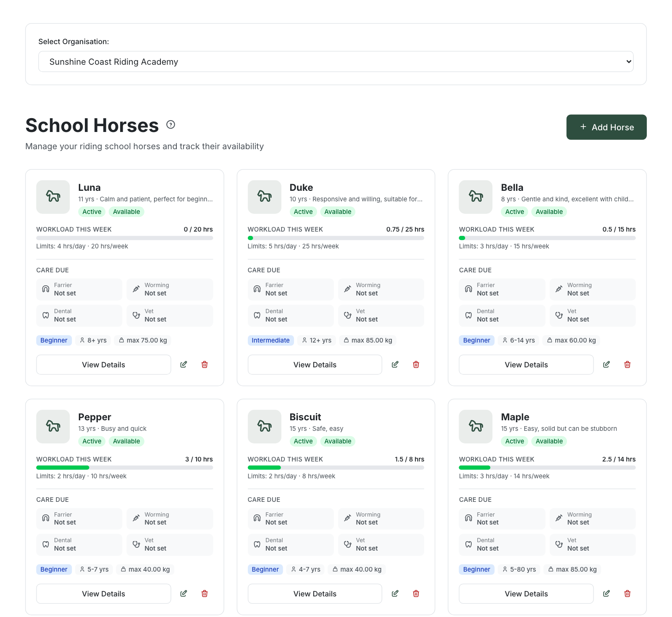This screenshot has height=617, width=672.
Task: Click Biscuit's max 40.00 kg tag
Action: click(x=357, y=569)
